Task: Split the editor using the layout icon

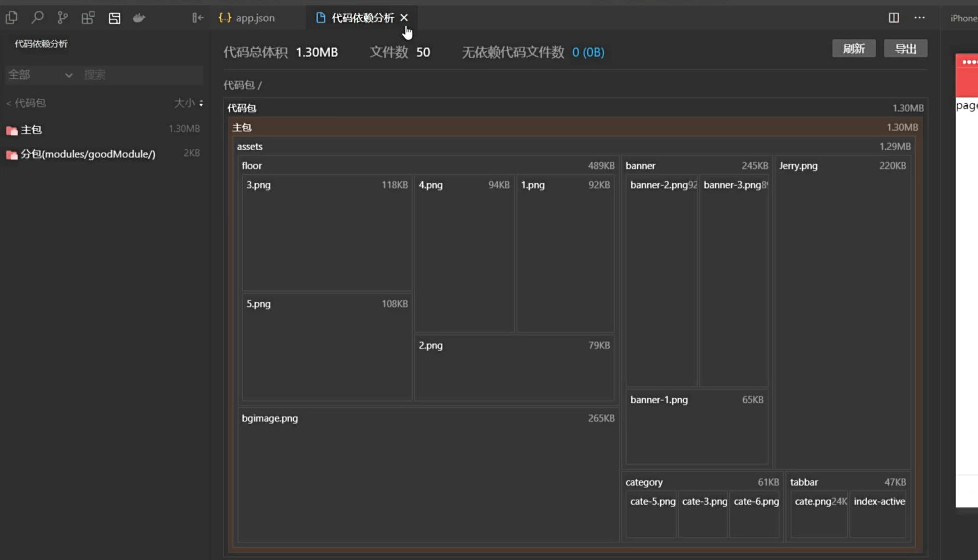Action: 894,18
